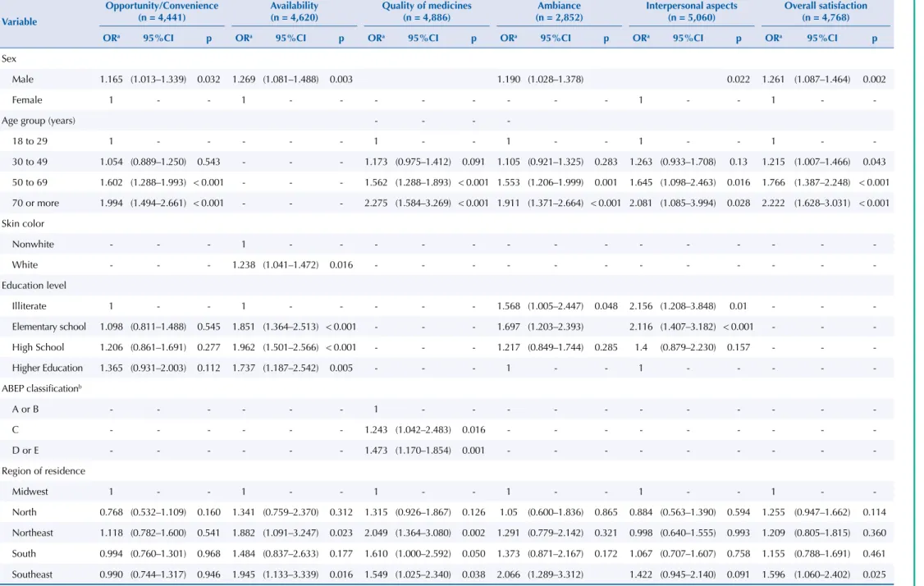Click the High School row label
The height and width of the screenshot is (586, 924).
38,348
